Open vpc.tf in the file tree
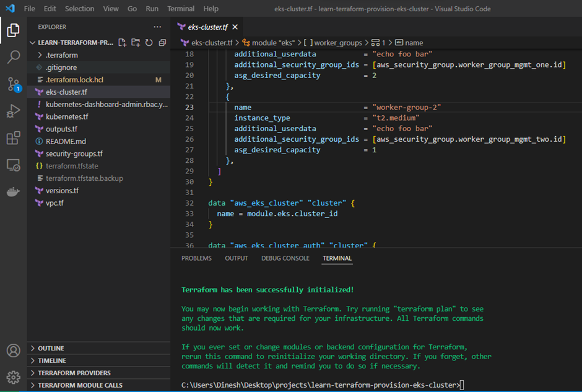The image size is (582, 392). click(x=54, y=203)
